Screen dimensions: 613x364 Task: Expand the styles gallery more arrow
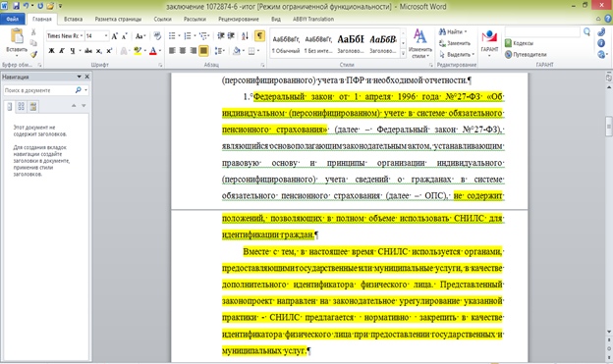point(403,54)
